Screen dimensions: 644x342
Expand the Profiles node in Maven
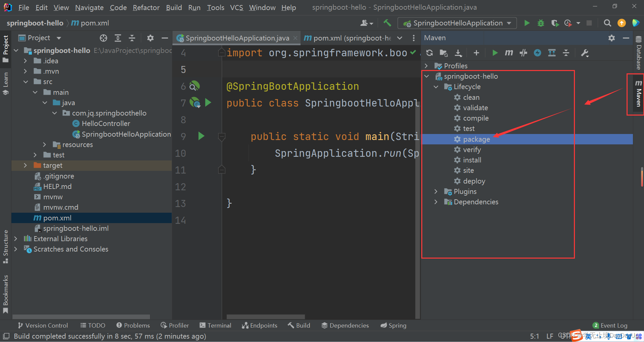click(426, 66)
